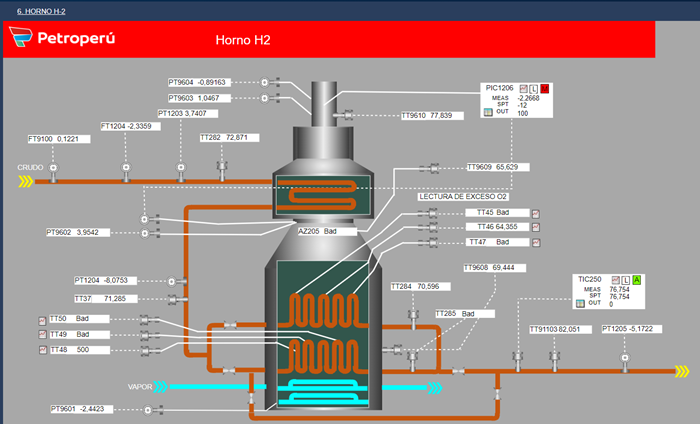The image size is (700, 424).
Task: Toggle TIC250 local L mode button
Action: coord(625,280)
